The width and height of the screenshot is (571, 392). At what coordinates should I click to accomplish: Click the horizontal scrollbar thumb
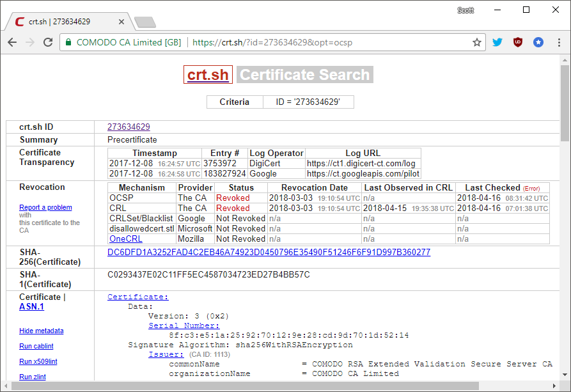pos(245,386)
